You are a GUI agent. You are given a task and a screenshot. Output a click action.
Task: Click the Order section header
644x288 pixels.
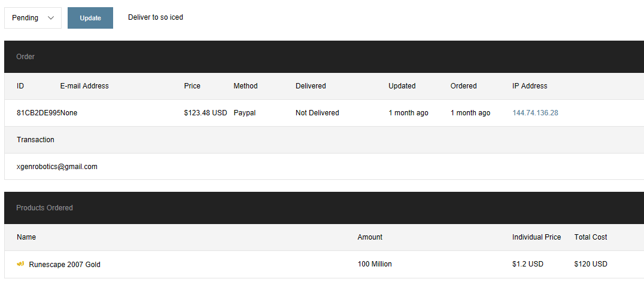[26, 57]
